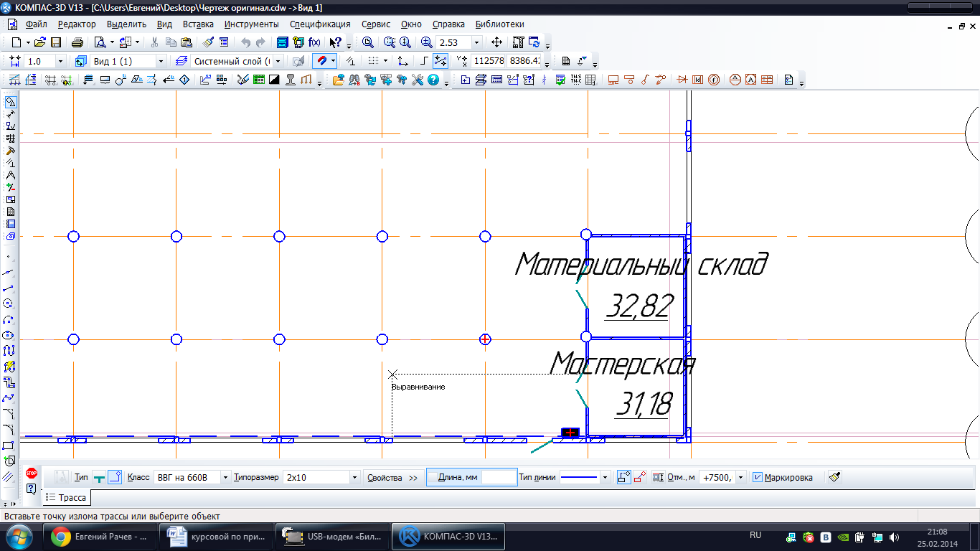This screenshot has height=551, width=980.
Task: Click the Свойства >> button
Action: 392,477
